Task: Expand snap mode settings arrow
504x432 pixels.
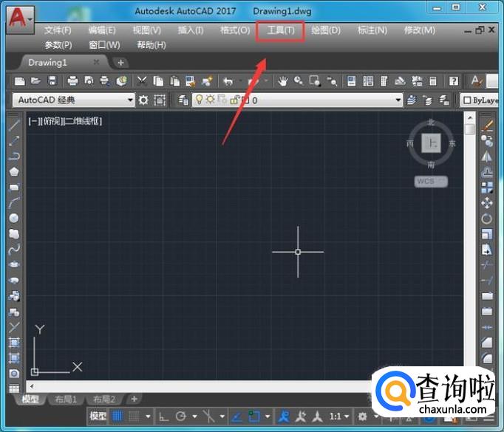Action: (x=148, y=416)
